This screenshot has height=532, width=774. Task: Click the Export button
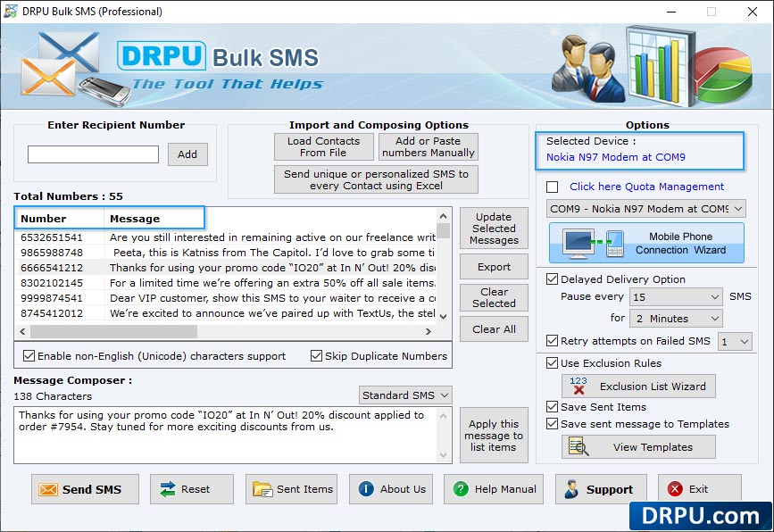494,267
